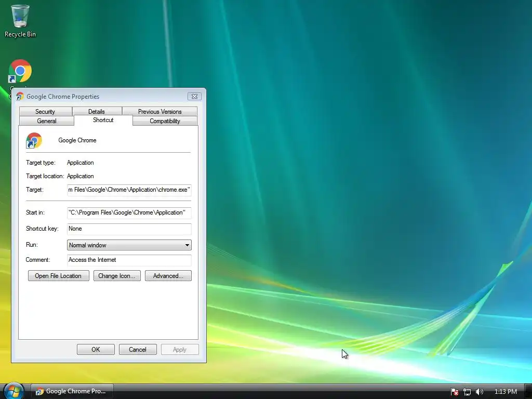Switch to the General tab
This screenshot has height=399, width=532.
click(47, 121)
